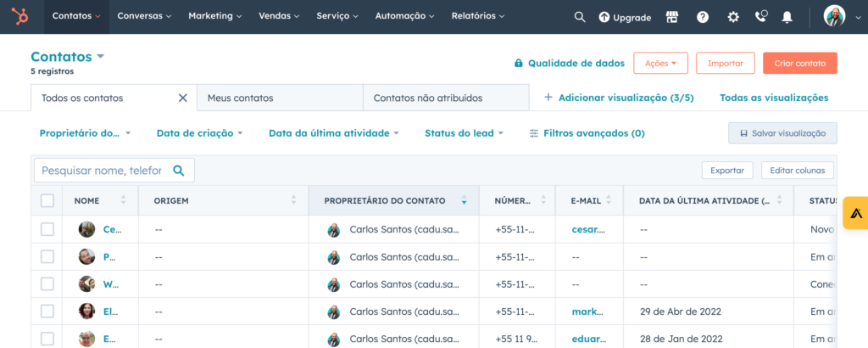Open Status do lead filter
This screenshot has height=348, width=868.
click(x=464, y=133)
